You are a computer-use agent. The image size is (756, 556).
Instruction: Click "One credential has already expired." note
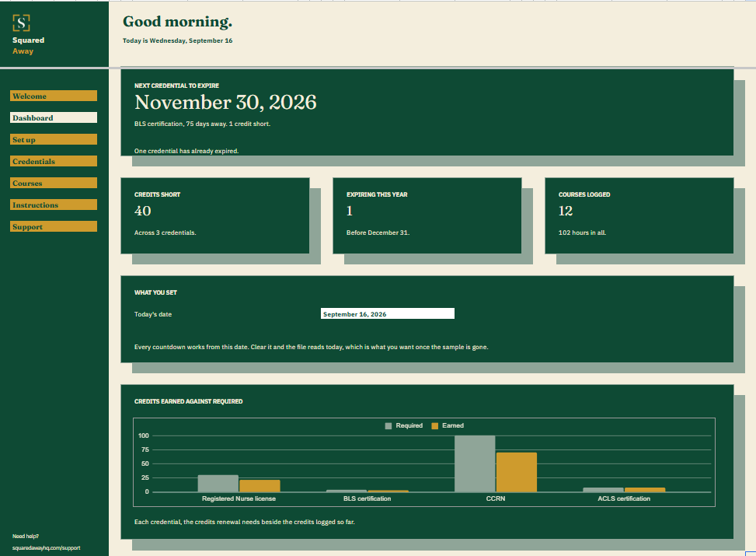click(186, 151)
